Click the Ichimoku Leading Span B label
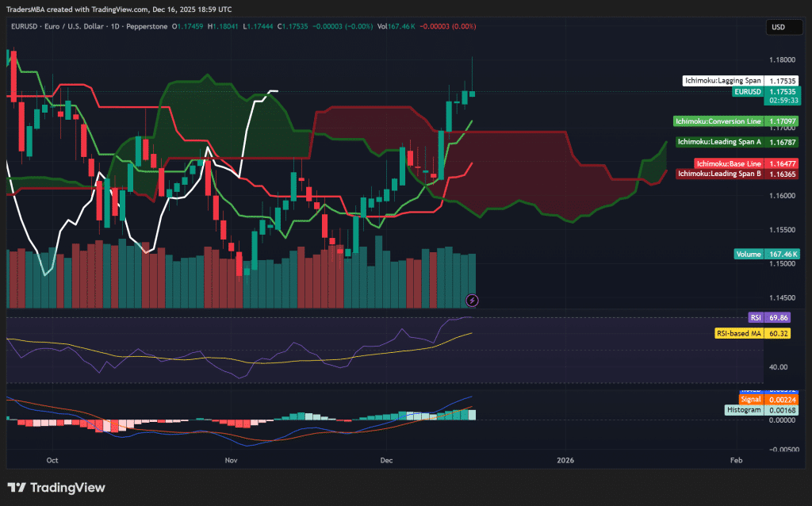Viewport: 812px width, 506px height. point(720,174)
